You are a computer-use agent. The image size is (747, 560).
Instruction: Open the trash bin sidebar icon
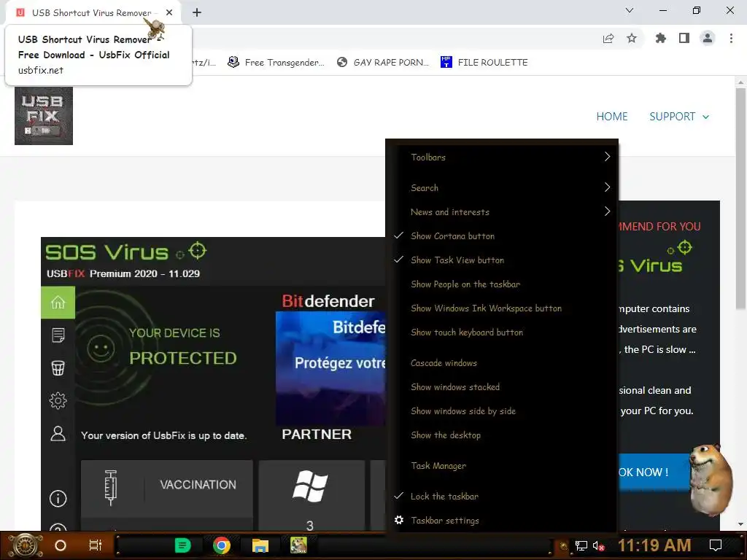[58, 367]
